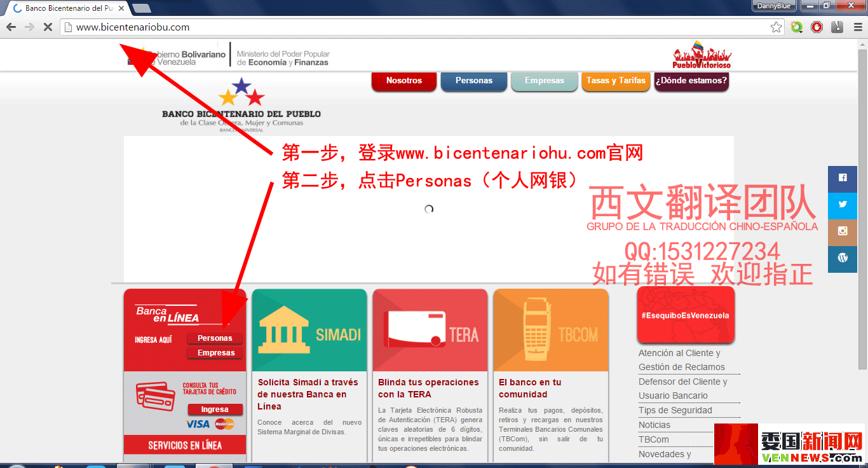Click the DannyBlue profile button

773,6
